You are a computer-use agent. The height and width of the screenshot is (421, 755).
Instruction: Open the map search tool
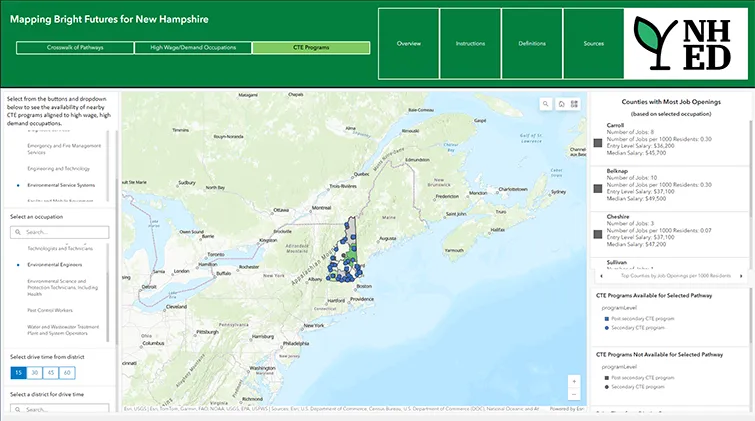coord(546,104)
